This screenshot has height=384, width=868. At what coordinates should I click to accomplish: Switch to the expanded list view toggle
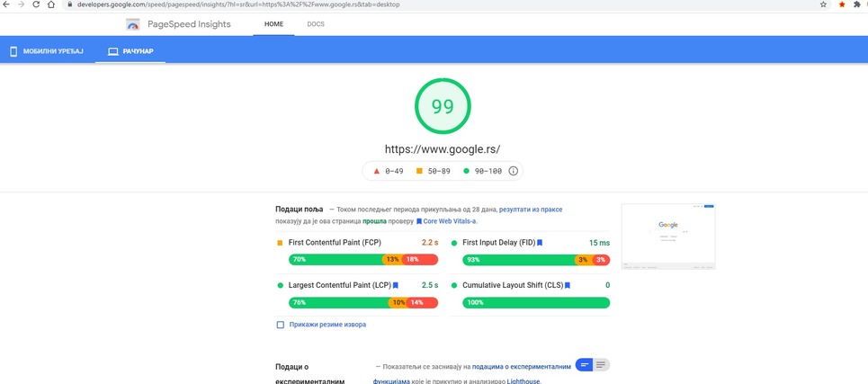[x=602, y=364]
